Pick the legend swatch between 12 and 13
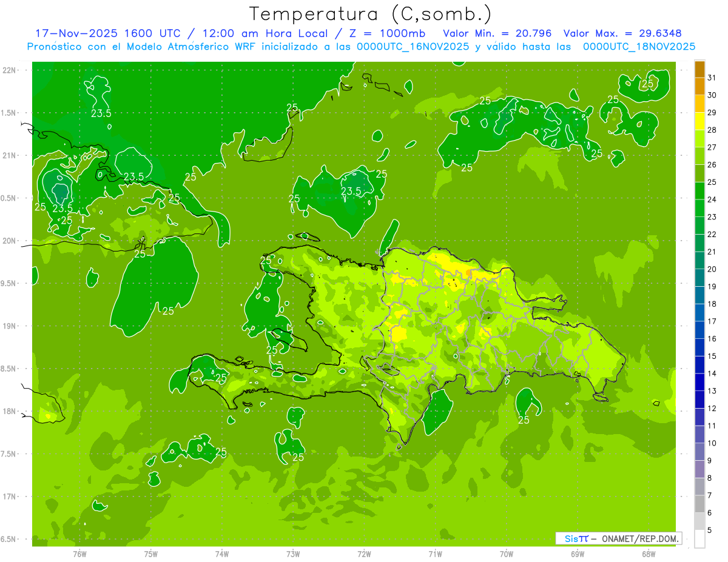The image size is (728, 562). [x=699, y=400]
